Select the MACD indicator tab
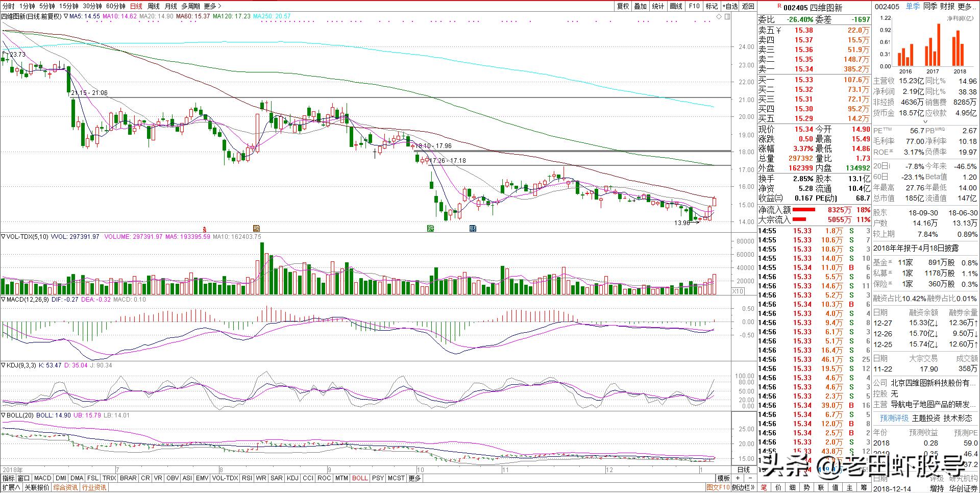Screen dimensions: 980x493 coord(43,478)
